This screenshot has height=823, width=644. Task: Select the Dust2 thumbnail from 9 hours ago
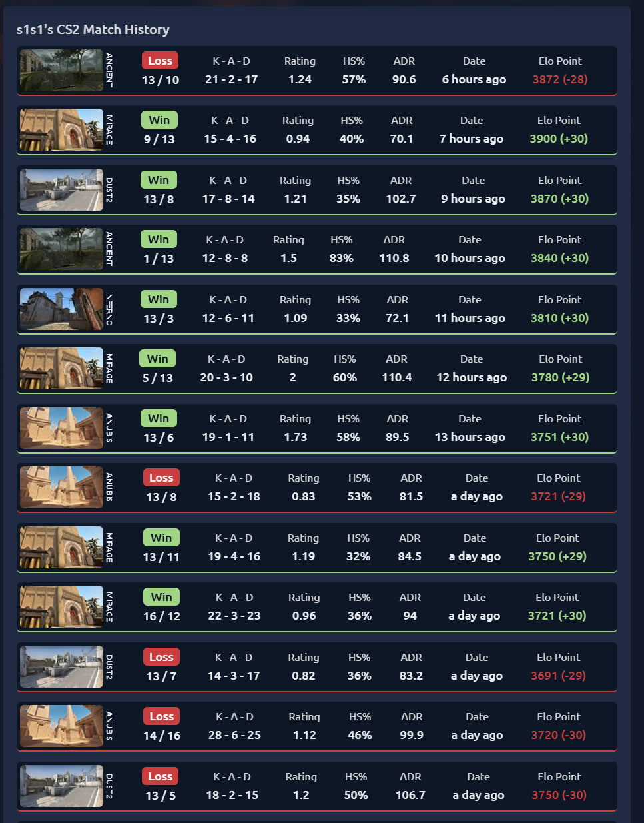coord(61,189)
